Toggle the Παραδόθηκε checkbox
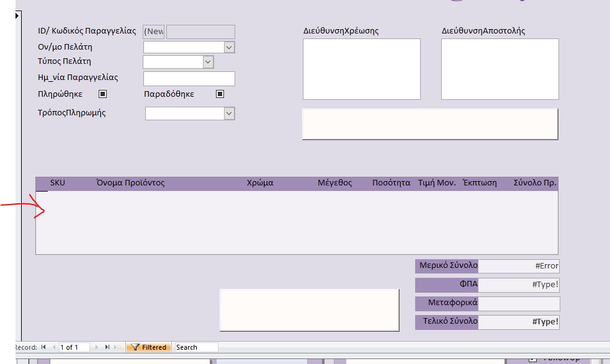 (218, 94)
